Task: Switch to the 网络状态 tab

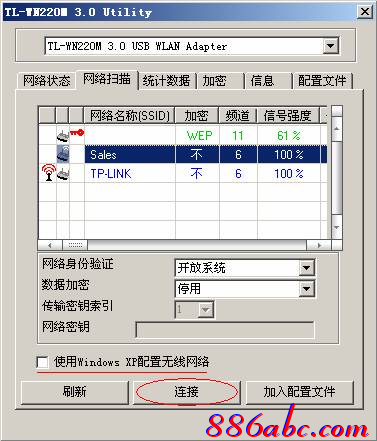Action: tap(47, 81)
